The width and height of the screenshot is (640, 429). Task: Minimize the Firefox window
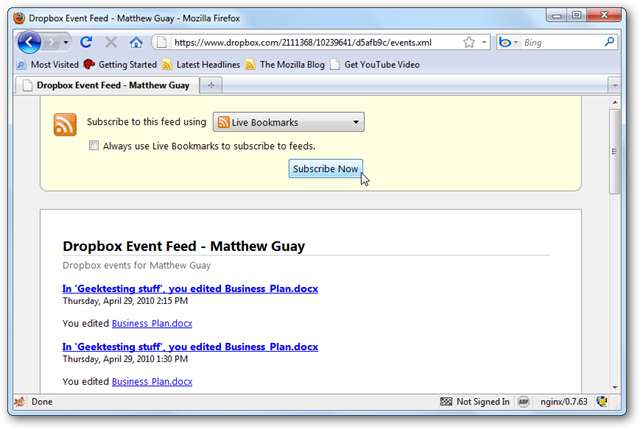click(556, 16)
